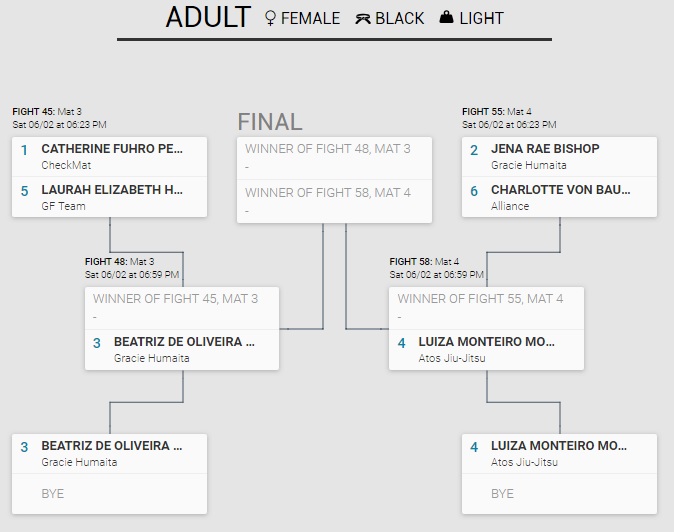
Task: Select the ADULT division heading
Action: [x=208, y=17]
